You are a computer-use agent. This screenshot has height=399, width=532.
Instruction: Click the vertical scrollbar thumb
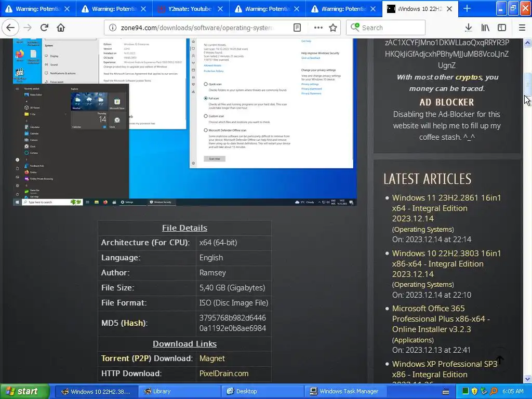click(x=528, y=84)
